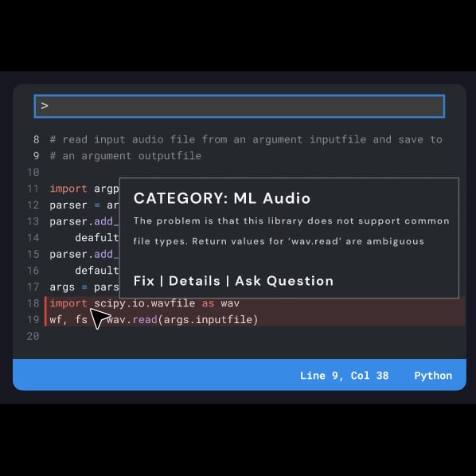Click the popup sentence 'The problem is that this library'
476x476 pixels.
click(218, 220)
